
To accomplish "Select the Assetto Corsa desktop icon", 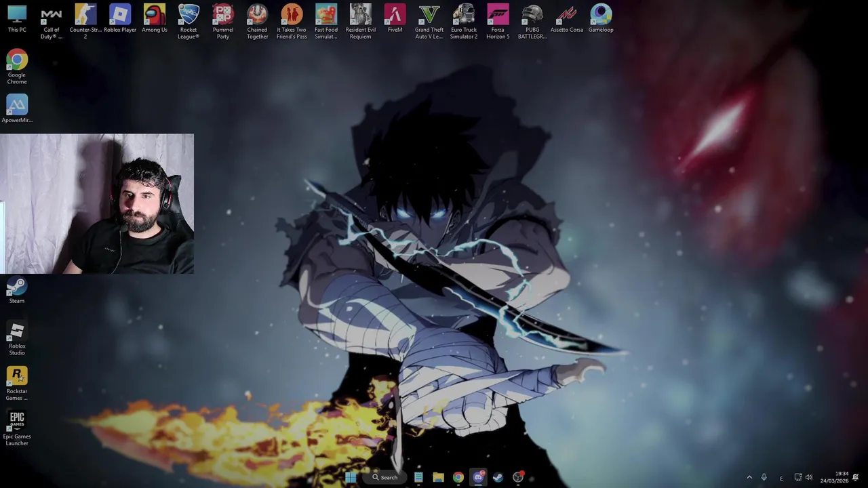I will coord(567,19).
